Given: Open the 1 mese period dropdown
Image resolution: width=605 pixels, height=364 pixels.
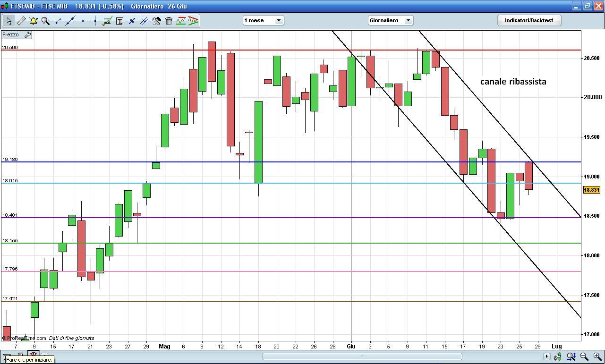Looking at the screenshot, I should [263, 20].
